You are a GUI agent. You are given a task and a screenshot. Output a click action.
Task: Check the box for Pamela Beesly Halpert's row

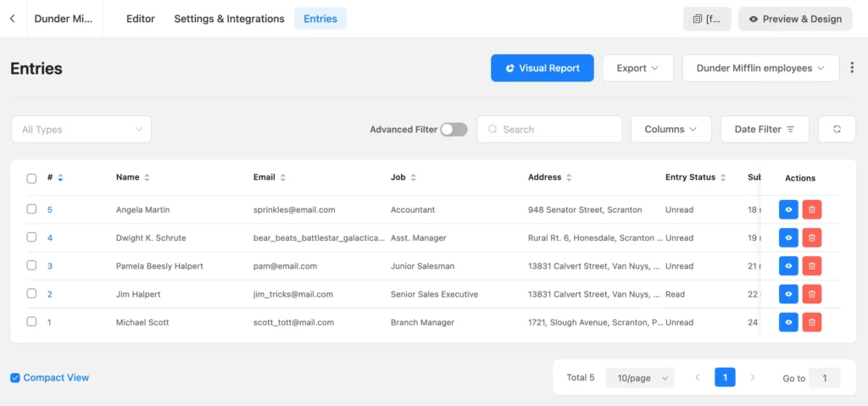31,265
